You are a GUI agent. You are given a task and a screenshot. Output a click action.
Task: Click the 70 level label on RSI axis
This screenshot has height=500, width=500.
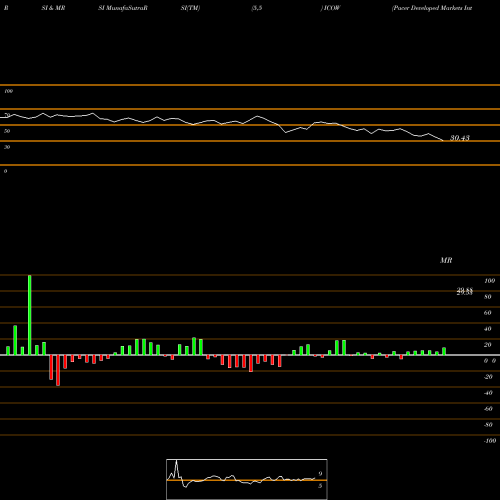(7, 115)
